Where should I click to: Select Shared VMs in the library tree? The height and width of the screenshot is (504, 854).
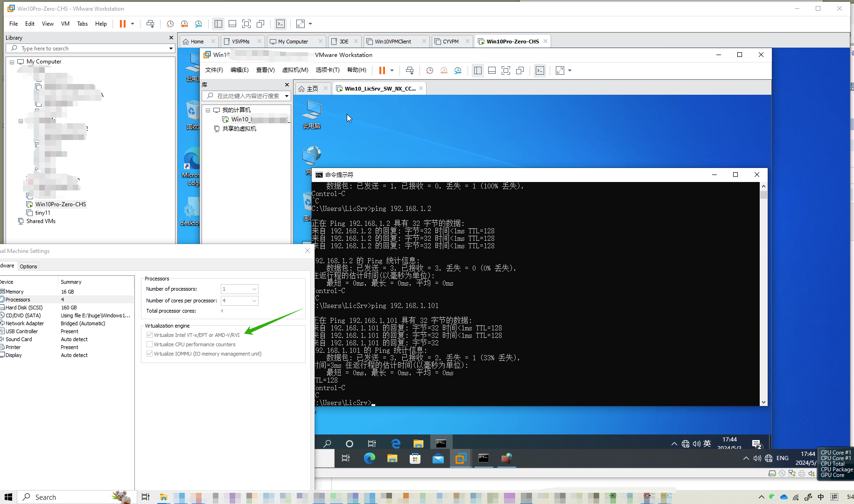[x=41, y=221]
